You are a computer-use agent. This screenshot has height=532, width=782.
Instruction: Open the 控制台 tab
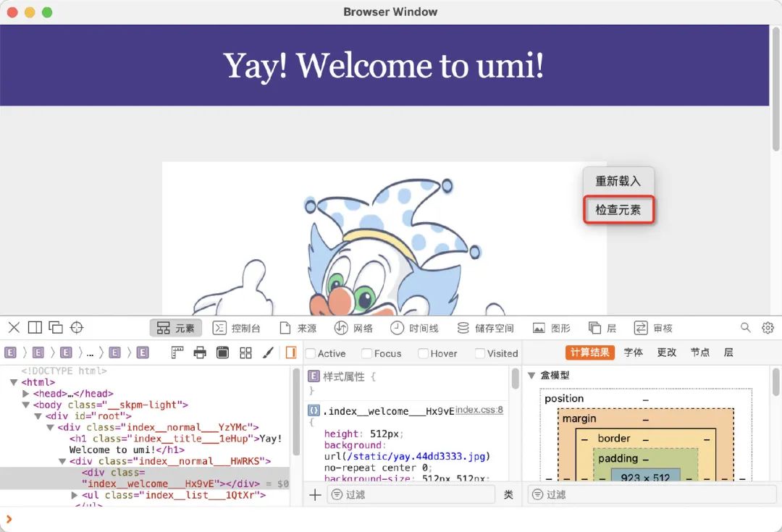(236, 328)
